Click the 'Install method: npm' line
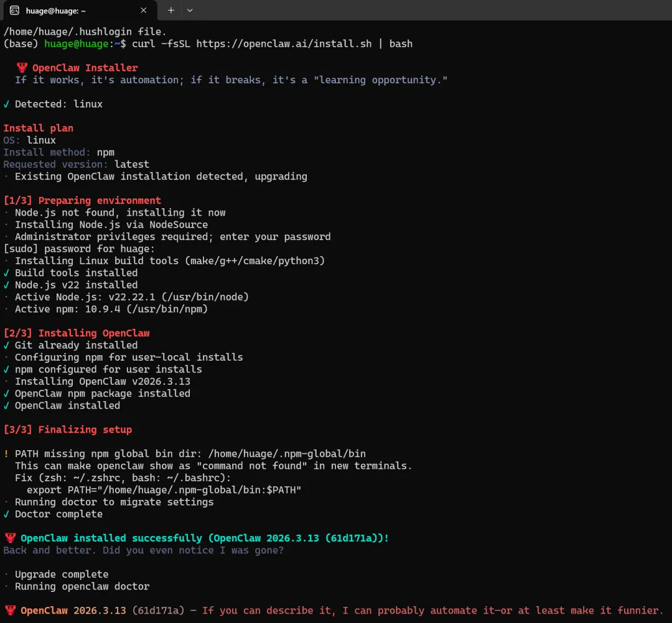Image resolution: width=672 pixels, height=623 pixels. 59,152
